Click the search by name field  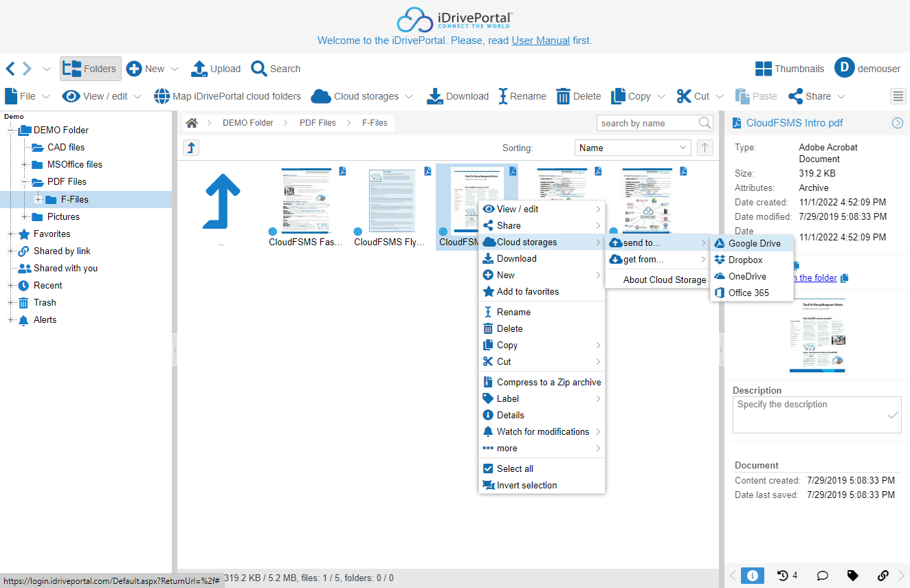(647, 123)
